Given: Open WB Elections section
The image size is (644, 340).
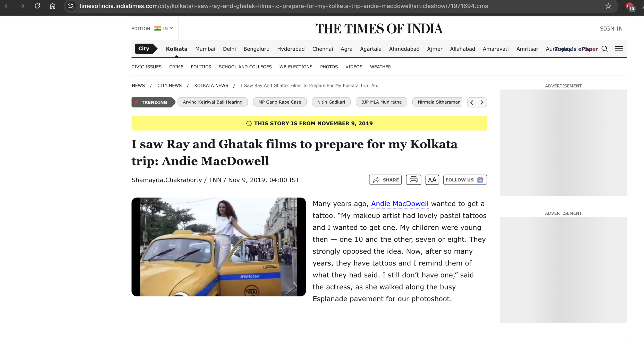Looking at the screenshot, I should [296, 67].
